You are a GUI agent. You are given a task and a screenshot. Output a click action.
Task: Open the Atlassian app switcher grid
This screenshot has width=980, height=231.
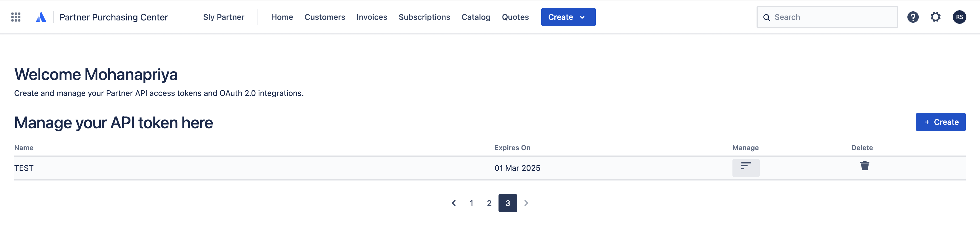pos(16,17)
